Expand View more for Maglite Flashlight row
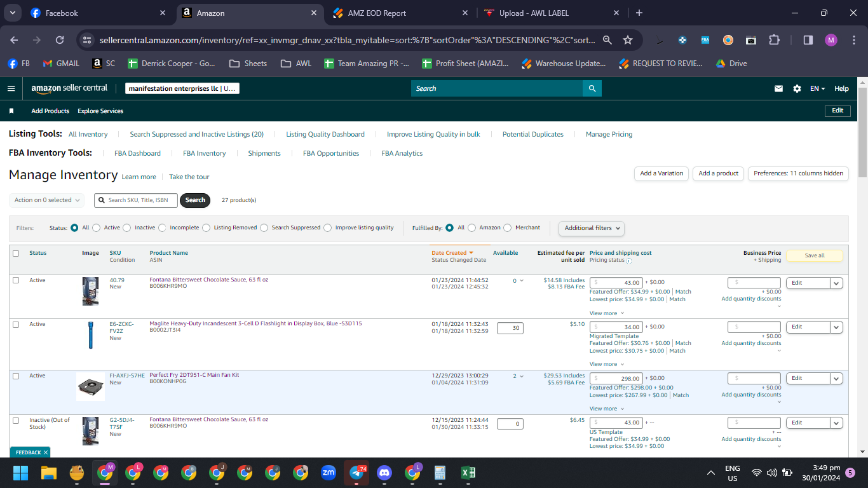 coord(607,364)
